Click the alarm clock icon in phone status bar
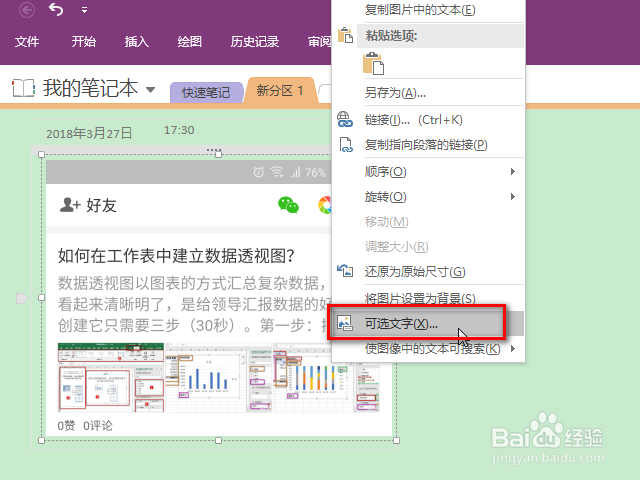 pos(259,172)
